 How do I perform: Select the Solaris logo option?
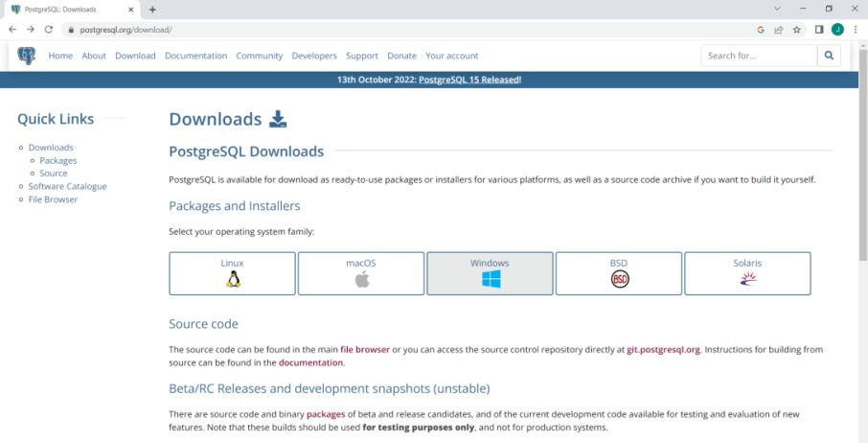point(747,273)
